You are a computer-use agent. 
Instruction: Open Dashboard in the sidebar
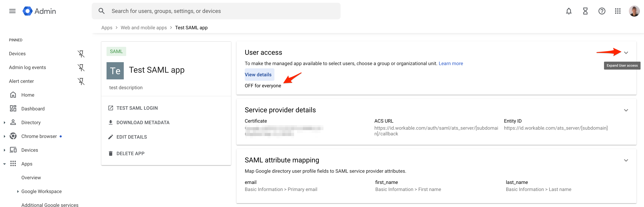click(33, 109)
